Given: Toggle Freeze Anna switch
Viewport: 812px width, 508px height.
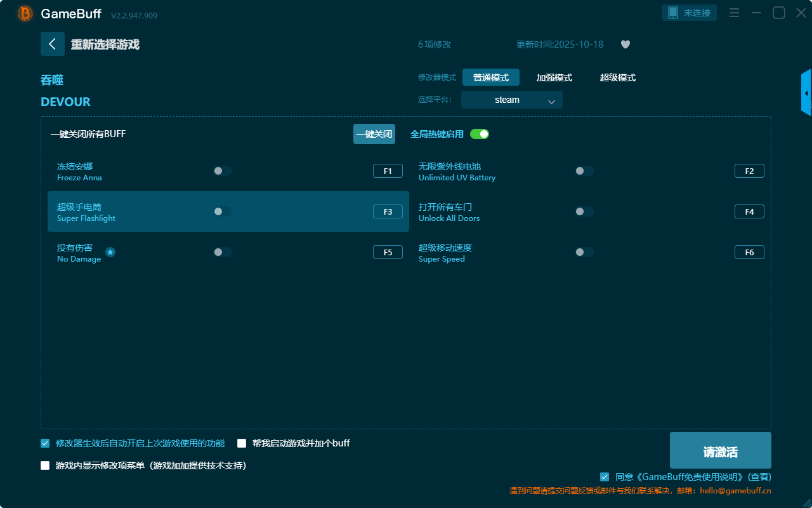Looking at the screenshot, I should point(223,171).
